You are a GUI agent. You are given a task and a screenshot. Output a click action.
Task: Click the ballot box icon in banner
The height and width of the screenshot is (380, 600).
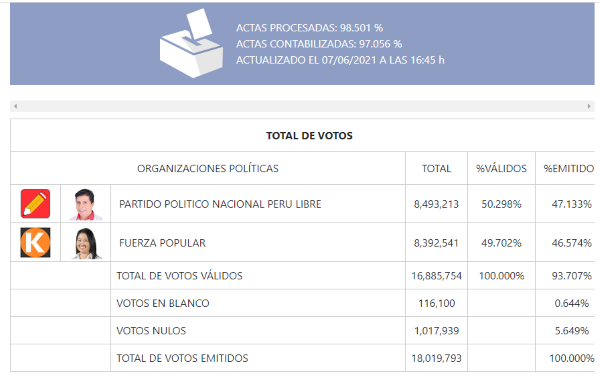191,43
